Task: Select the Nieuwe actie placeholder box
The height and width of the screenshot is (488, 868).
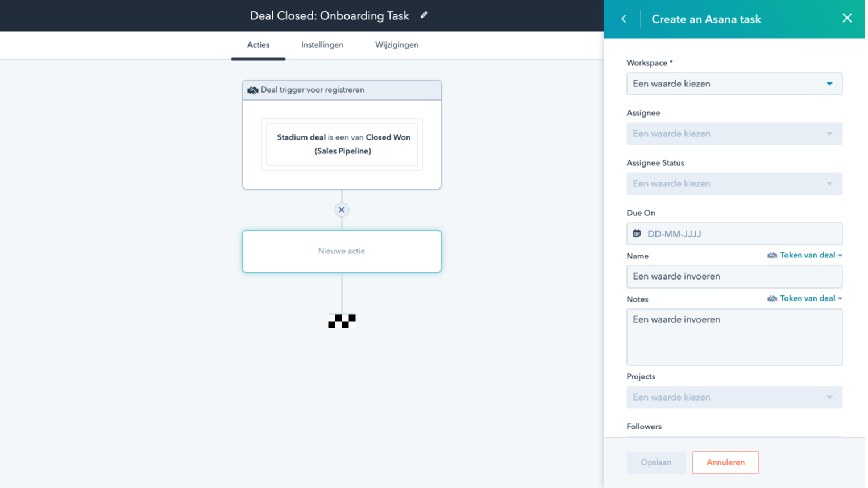Action: [341, 251]
